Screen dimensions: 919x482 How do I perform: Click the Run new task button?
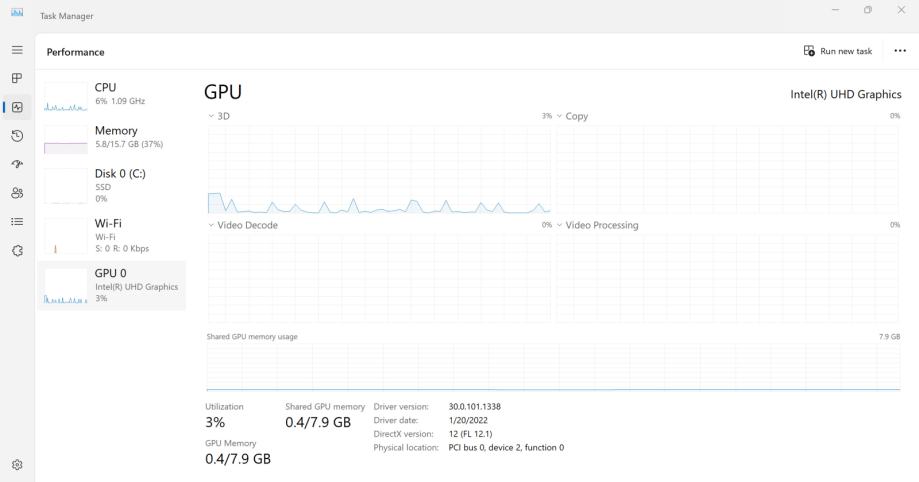click(838, 51)
